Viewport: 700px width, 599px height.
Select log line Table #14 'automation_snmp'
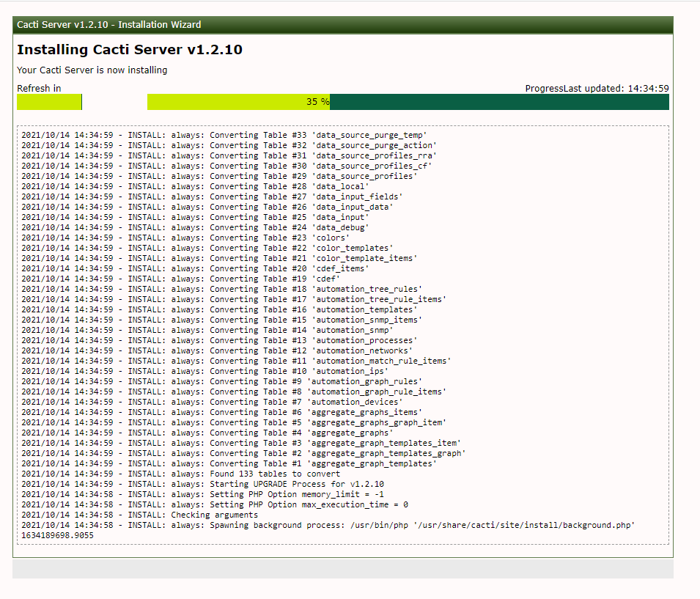[x=207, y=330]
